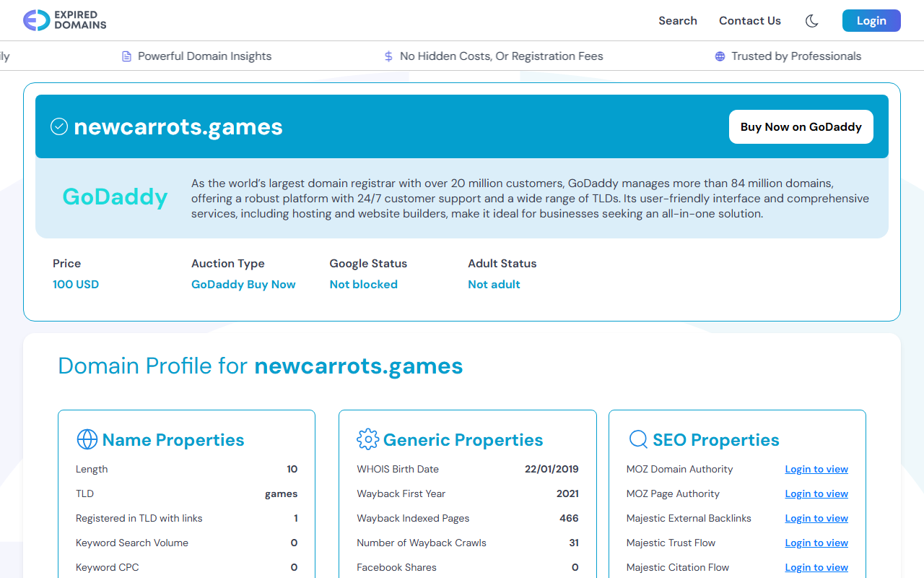The width and height of the screenshot is (924, 578).
Task: Click Login to view for MOZ Domain Authority
Action: pyautogui.click(x=816, y=469)
